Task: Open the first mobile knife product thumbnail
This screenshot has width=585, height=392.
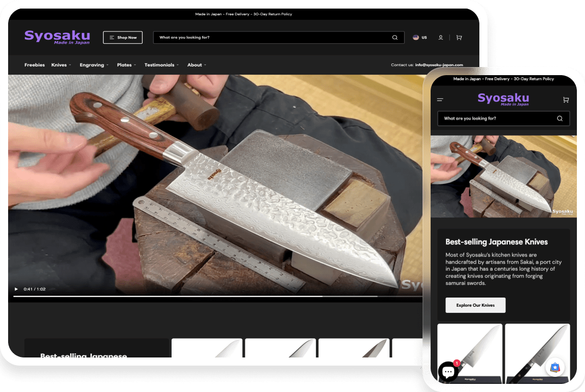Action: [470, 353]
